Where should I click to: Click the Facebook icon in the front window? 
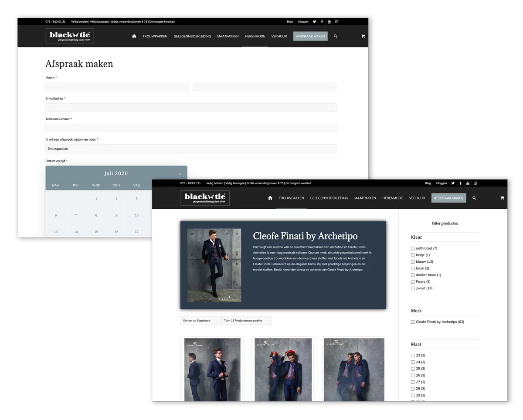(x=460, y=183)
